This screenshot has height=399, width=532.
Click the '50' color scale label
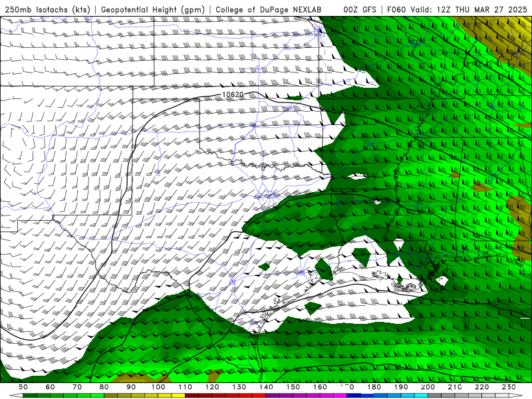pos(23,387)
